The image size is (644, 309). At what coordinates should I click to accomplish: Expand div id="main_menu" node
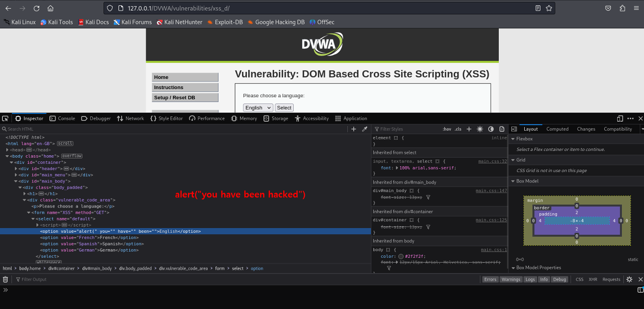click(x=16, y=175)
